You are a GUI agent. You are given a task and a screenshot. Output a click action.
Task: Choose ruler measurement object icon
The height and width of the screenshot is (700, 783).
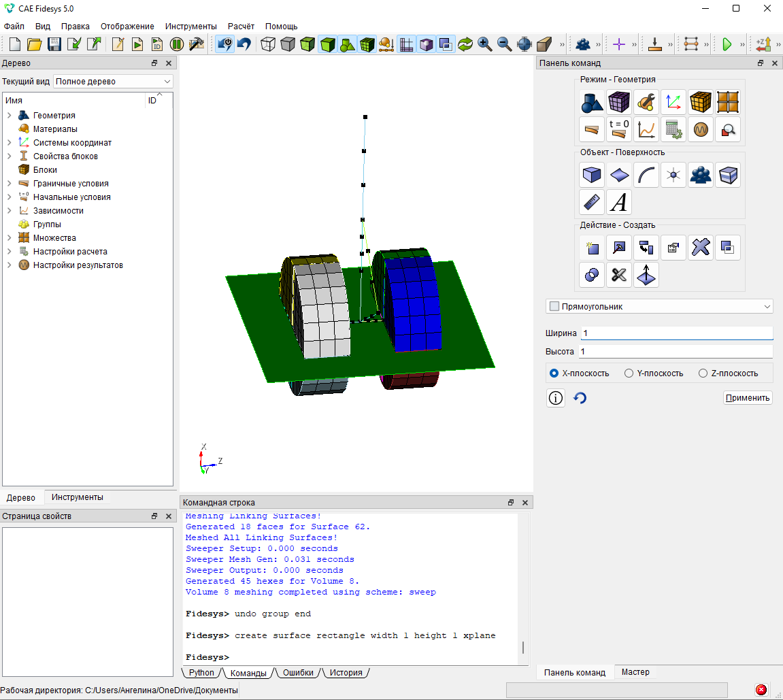pyautogui.click(x=592, y=202)
